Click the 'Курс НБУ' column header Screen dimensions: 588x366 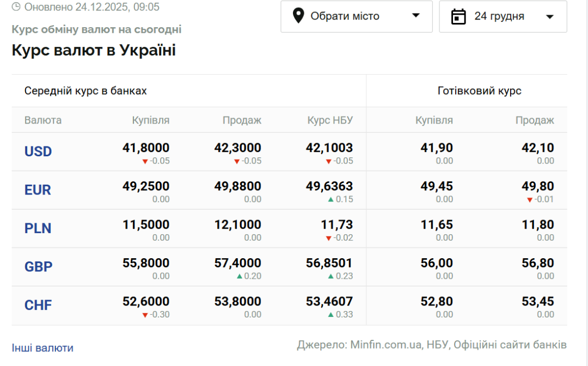pyautogui.click(x=330, y=120)
